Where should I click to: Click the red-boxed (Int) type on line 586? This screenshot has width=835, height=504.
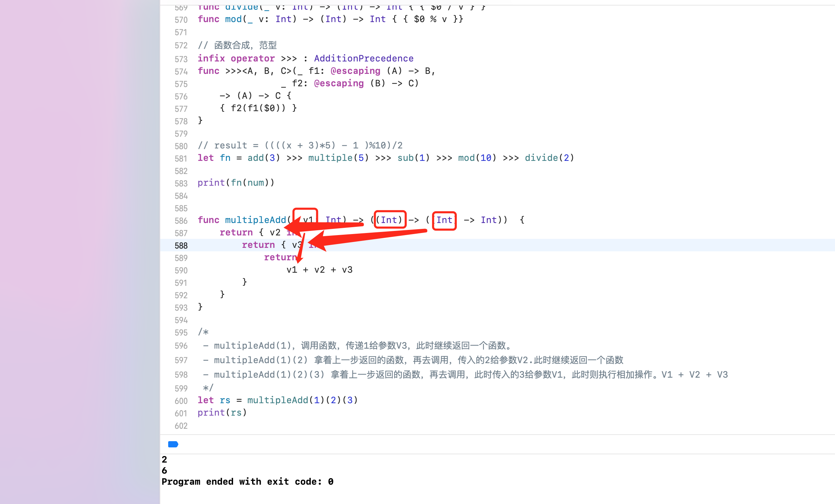click(x=390, y=220)
